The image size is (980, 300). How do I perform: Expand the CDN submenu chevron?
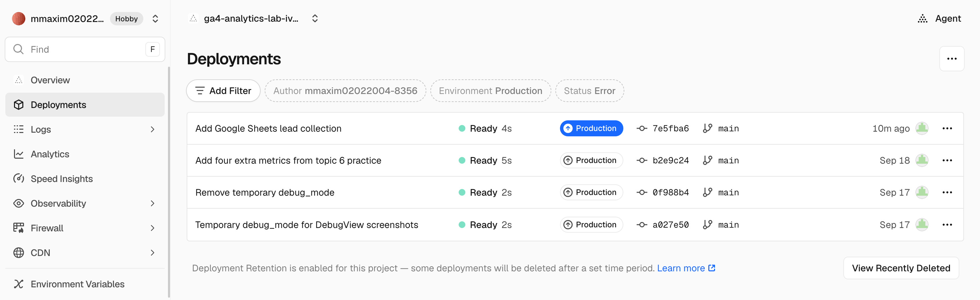(x=153, y=253)
